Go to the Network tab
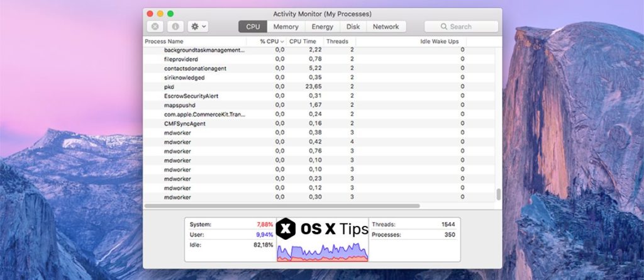The image size is (644, 280). (x=386, y=26)
